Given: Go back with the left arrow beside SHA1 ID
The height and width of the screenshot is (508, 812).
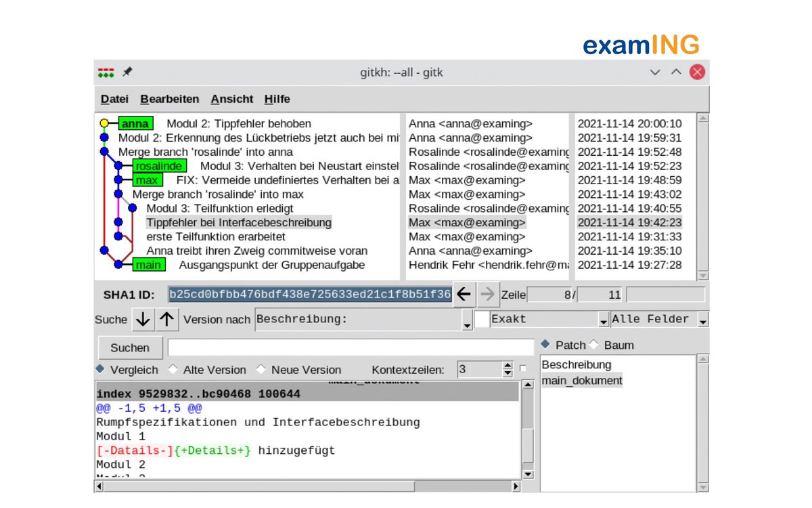Looking at the screenshot, I should click(463, 295).
